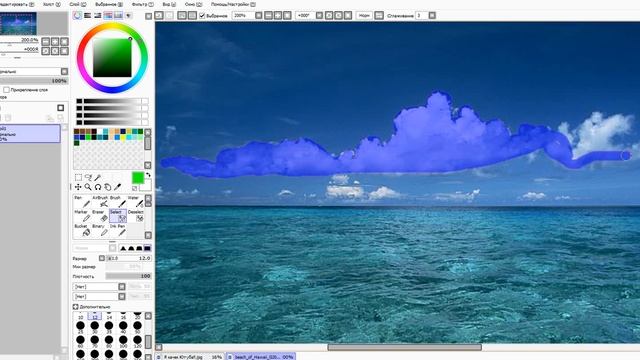
Task: Open the Фильтр menu
Action: click(x=142, y=4)
